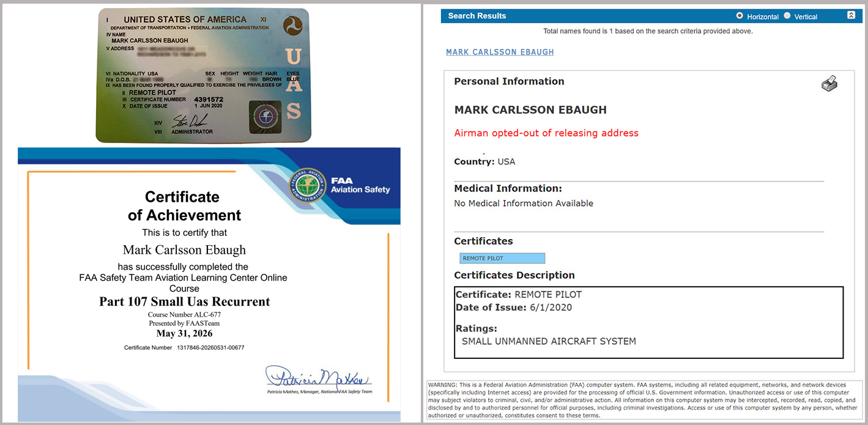This screenshot has height=425, width=868.
Task: Select the Horizontal layout radio button
Action: [x=740, y=15]
